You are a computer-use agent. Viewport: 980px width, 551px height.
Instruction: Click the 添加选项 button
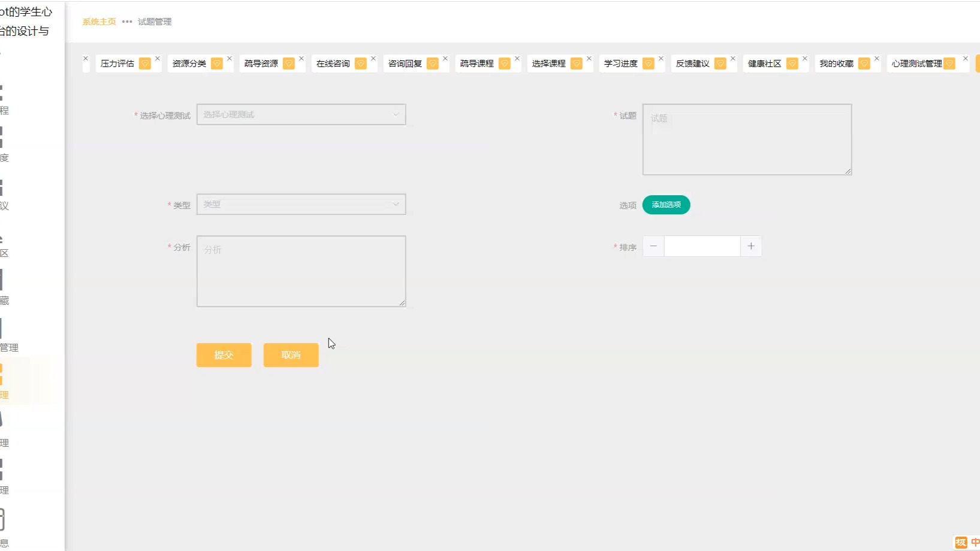pos(667,205)
